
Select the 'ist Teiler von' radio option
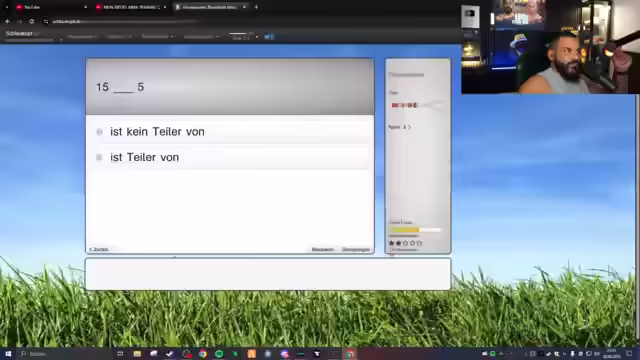[x=99, y=157]
